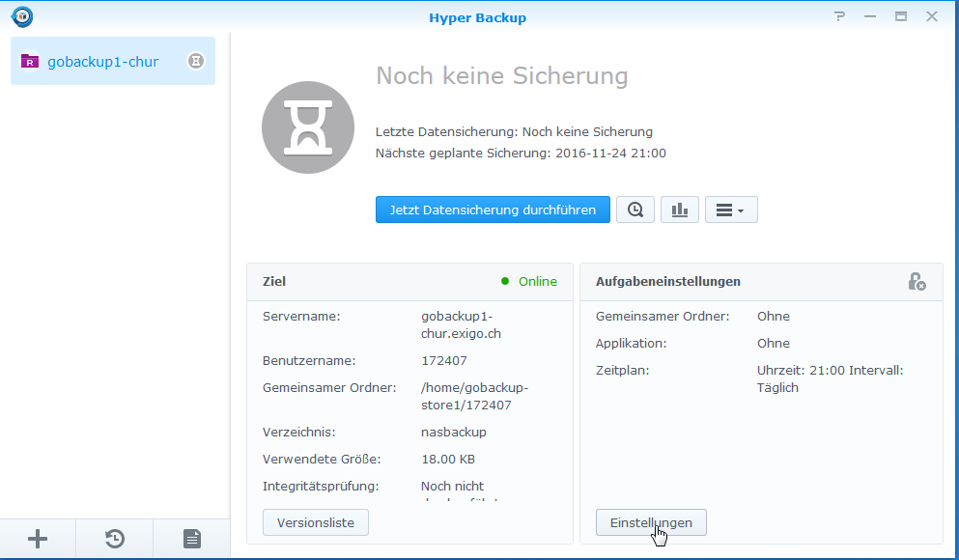Click the Gemeinsamer Ordner value Ohne
Screen dimensions: 959x560
coord(773,316)
